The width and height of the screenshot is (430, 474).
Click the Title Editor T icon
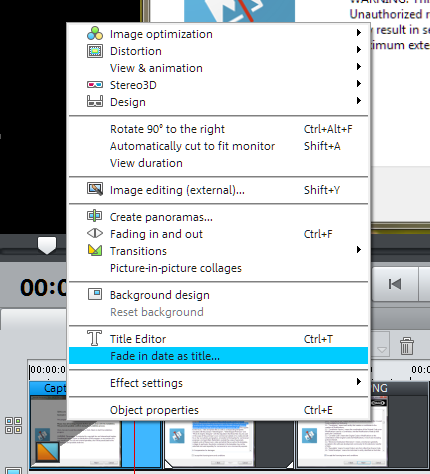(94, 338)
